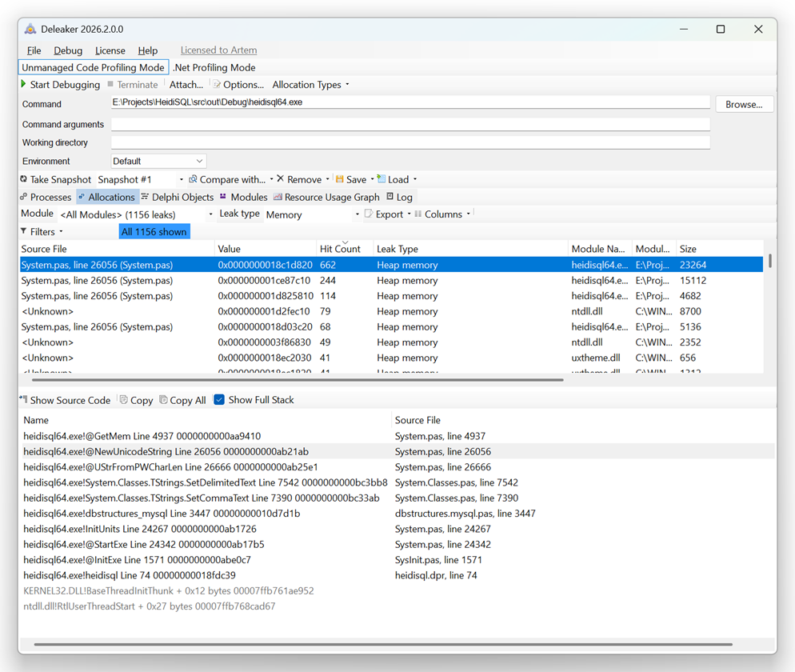Sort by the Leak Type column header
This screenshot has width=795, height=672.
point(470,249)
